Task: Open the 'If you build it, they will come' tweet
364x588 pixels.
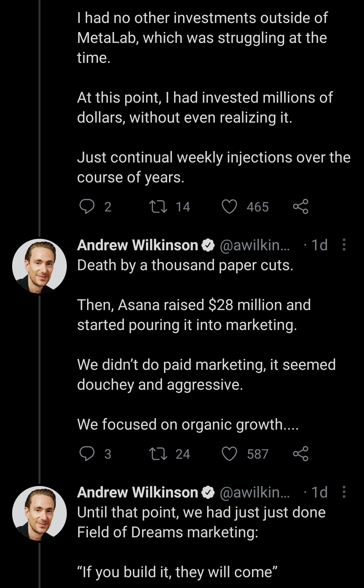Action: click(x=177, y=572)
